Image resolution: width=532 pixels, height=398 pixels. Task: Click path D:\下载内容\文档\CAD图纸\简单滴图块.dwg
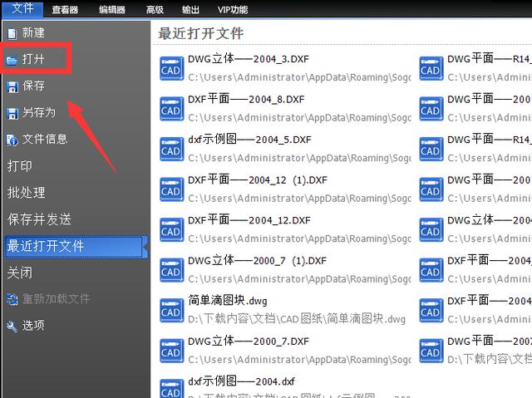[297, 319]
